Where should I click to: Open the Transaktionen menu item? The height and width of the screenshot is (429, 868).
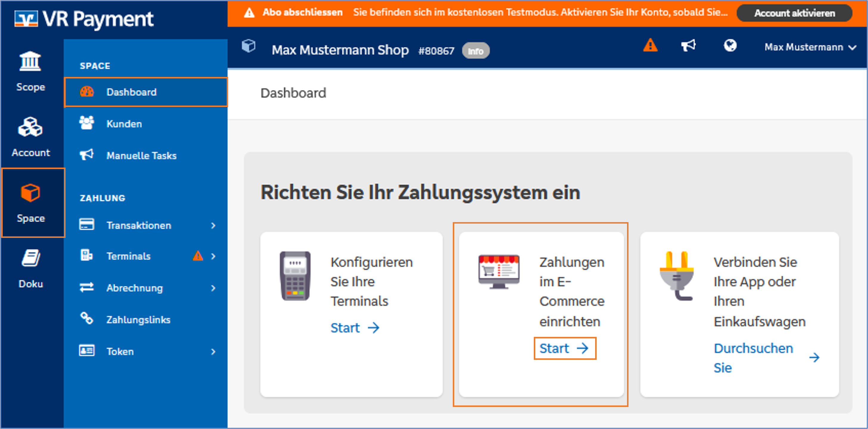(146, 225)
